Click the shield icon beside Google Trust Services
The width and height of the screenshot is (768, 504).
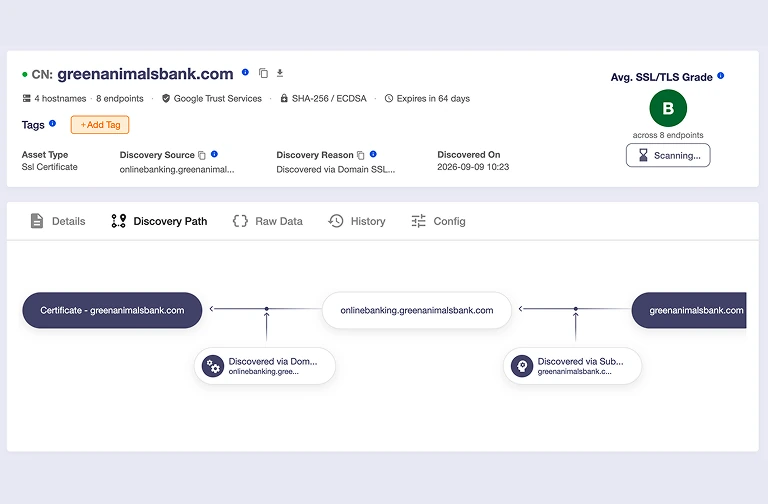(x=166, y=98)
